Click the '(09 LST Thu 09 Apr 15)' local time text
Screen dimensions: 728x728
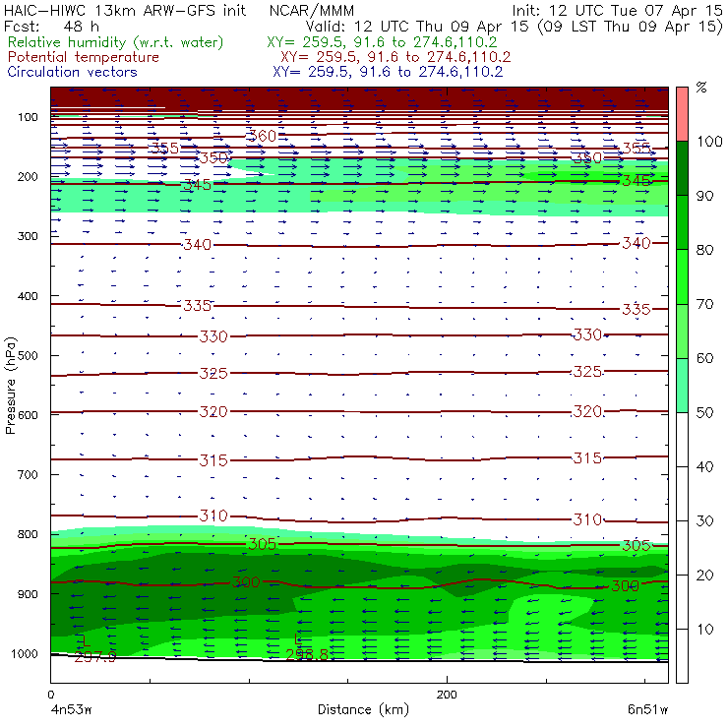(x=630, y=27)
